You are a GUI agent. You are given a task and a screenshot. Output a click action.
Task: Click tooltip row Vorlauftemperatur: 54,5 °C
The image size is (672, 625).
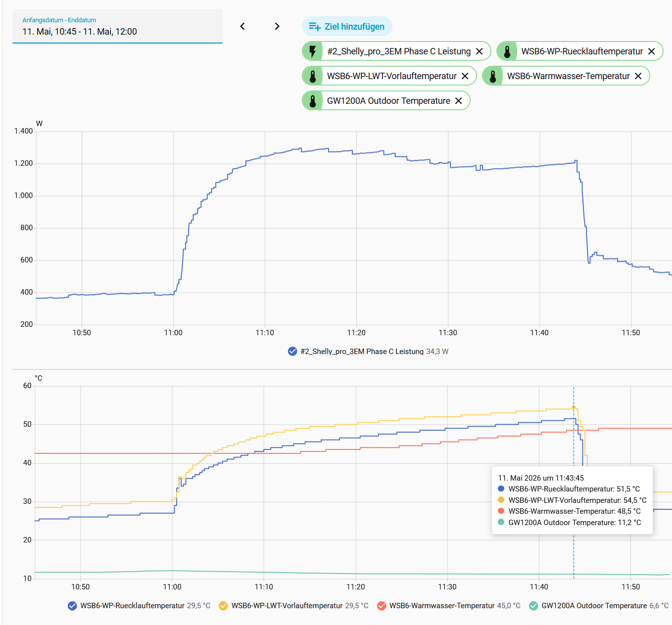click(x=572, y=500)
